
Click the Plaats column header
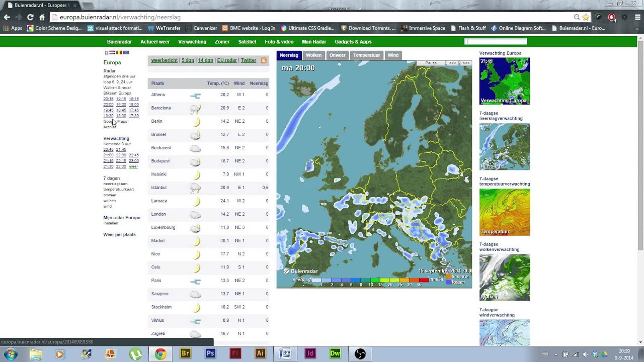click(x=157, y=83)
